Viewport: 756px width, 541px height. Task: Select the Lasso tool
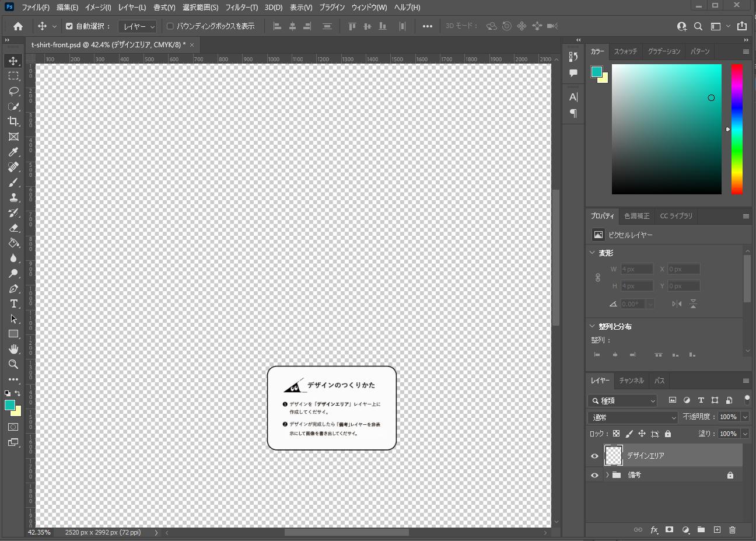click(13, 91)
